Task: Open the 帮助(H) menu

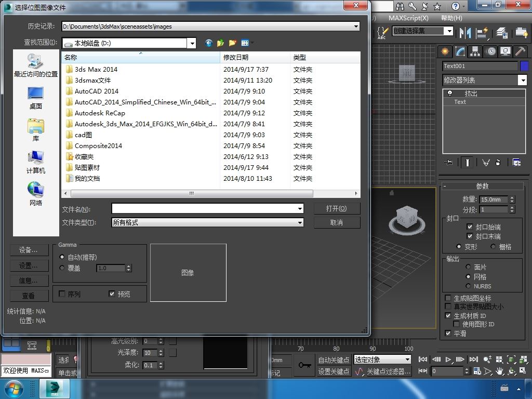Action: point(451,18)
